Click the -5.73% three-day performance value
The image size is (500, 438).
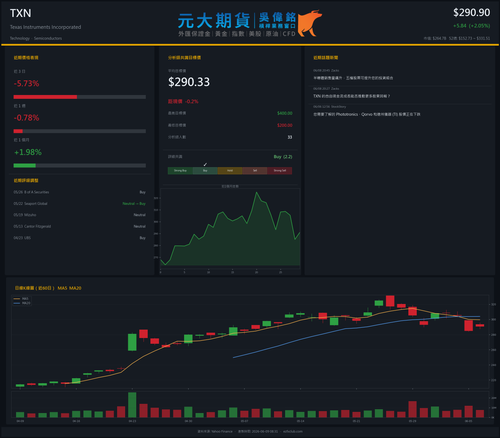[x=26, y=83]
